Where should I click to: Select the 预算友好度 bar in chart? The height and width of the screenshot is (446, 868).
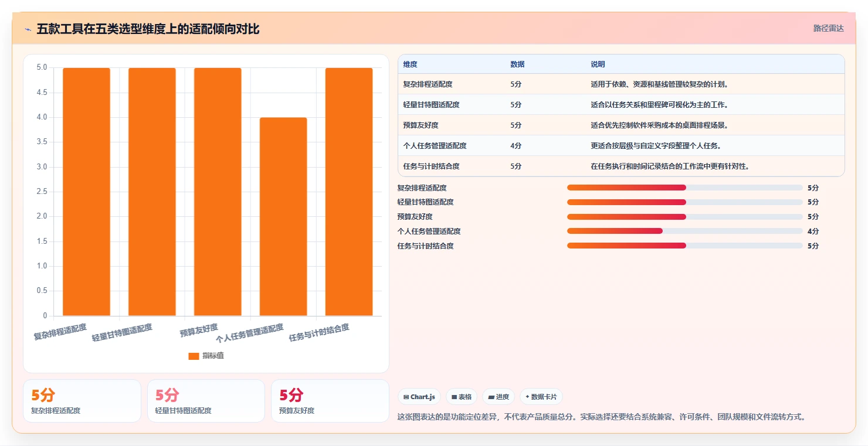click(x=218, y=192)
